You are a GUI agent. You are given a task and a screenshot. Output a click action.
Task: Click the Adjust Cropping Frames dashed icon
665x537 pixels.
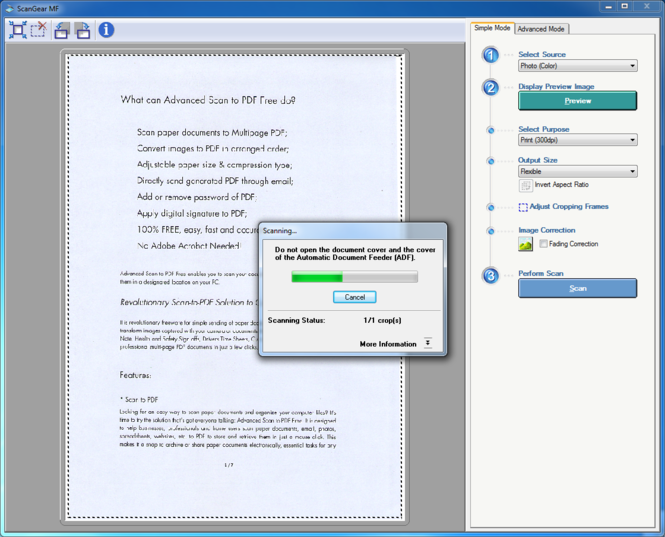523,207
